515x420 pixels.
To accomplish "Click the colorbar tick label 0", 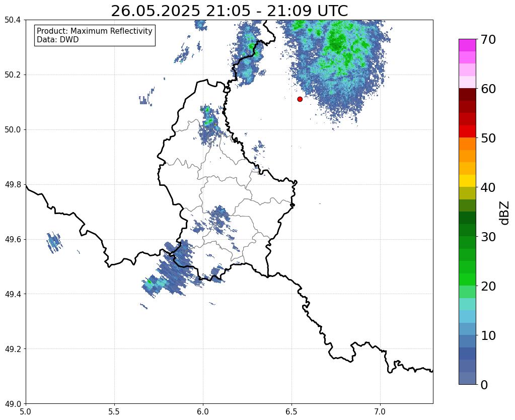I will tap(484, 385).
